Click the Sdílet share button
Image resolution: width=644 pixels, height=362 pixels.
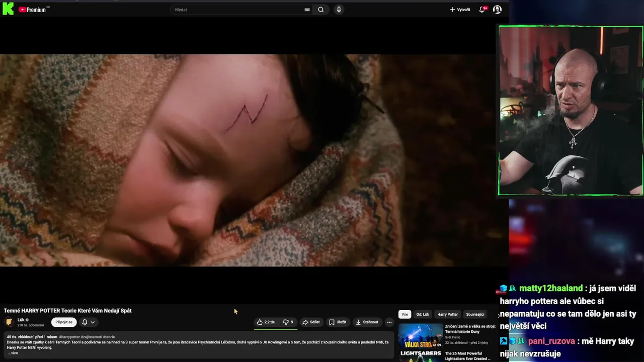[311, 322]
